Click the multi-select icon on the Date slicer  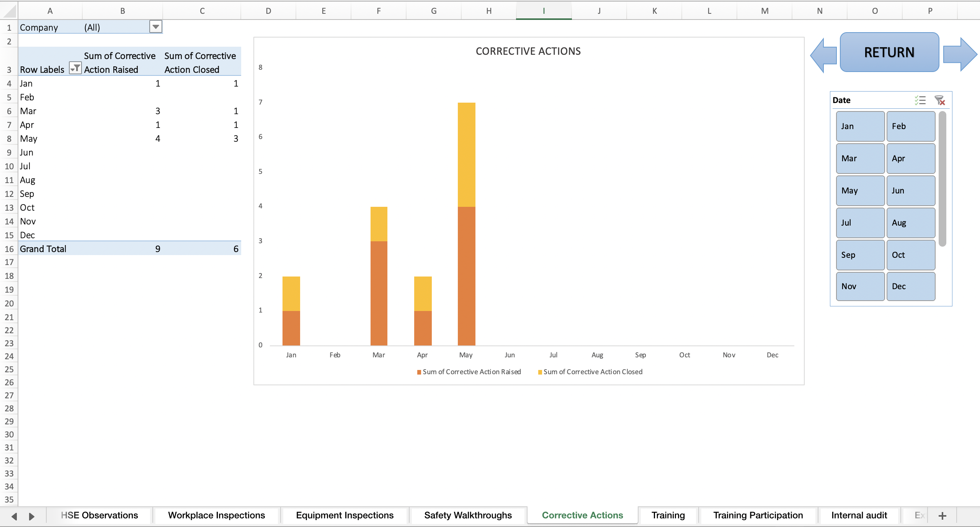(920, 100)
